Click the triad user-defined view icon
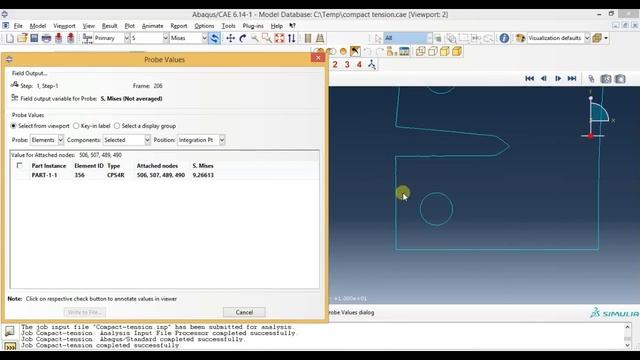This screenshot has width=640, height=360. pyautogui.click(x=372, y=64)
